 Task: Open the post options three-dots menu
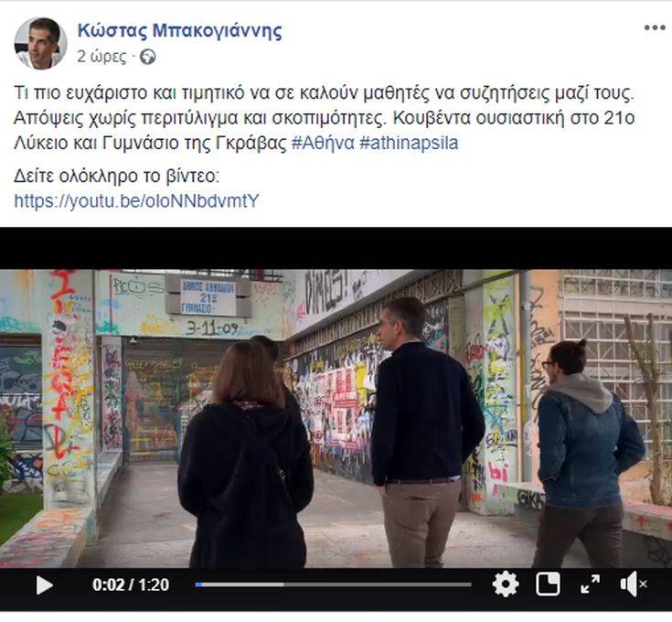coord(655,27)
